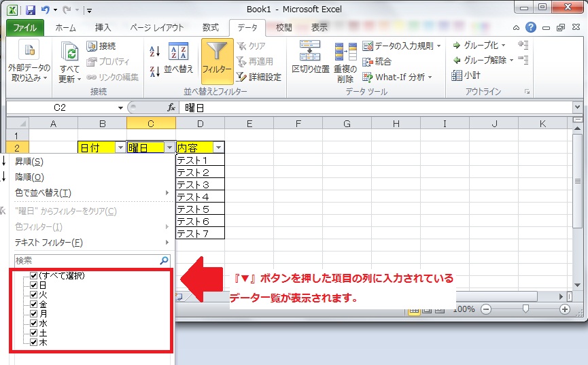Switch to the ページ レイアウト tab
The width and height of the screenshot is (588, 365).
point(157,28)
